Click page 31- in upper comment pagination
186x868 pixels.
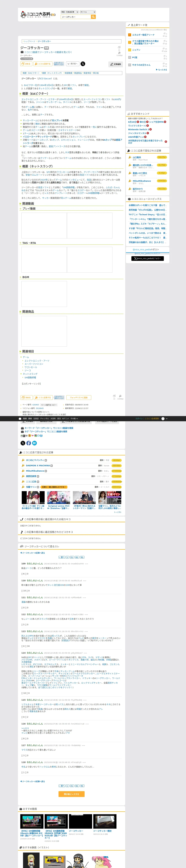[72, 557]
